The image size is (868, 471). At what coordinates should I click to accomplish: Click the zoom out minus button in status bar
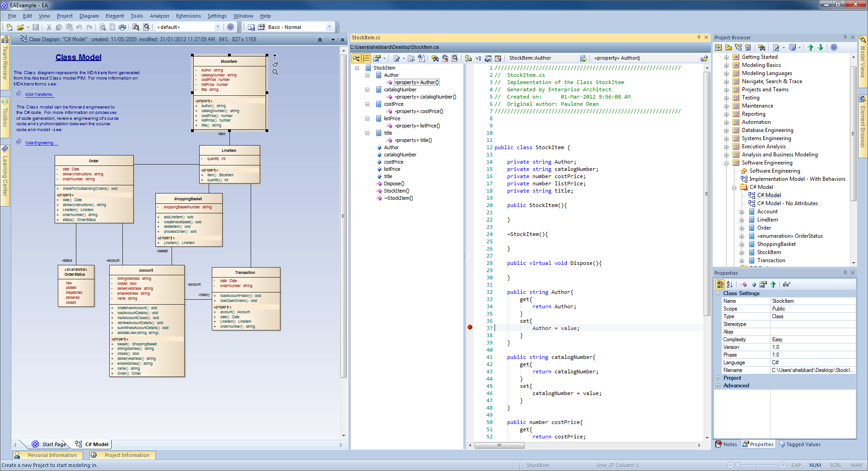coord(730,465)
